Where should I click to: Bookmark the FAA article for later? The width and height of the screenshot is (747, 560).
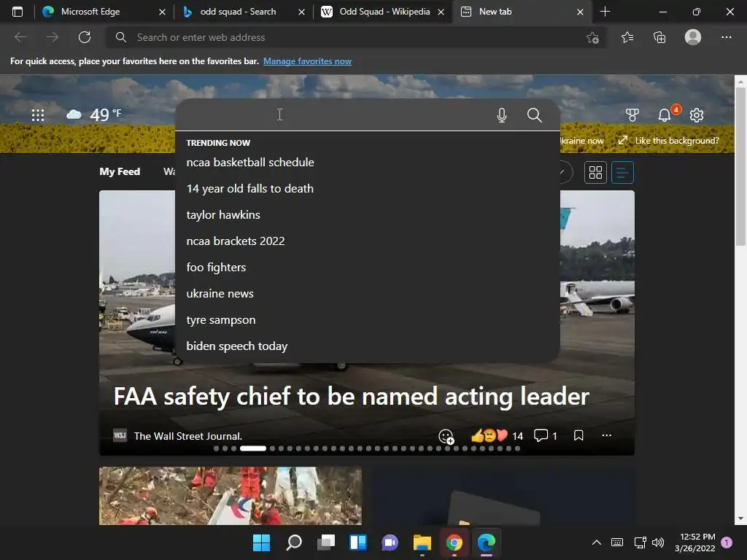[578, 435]
